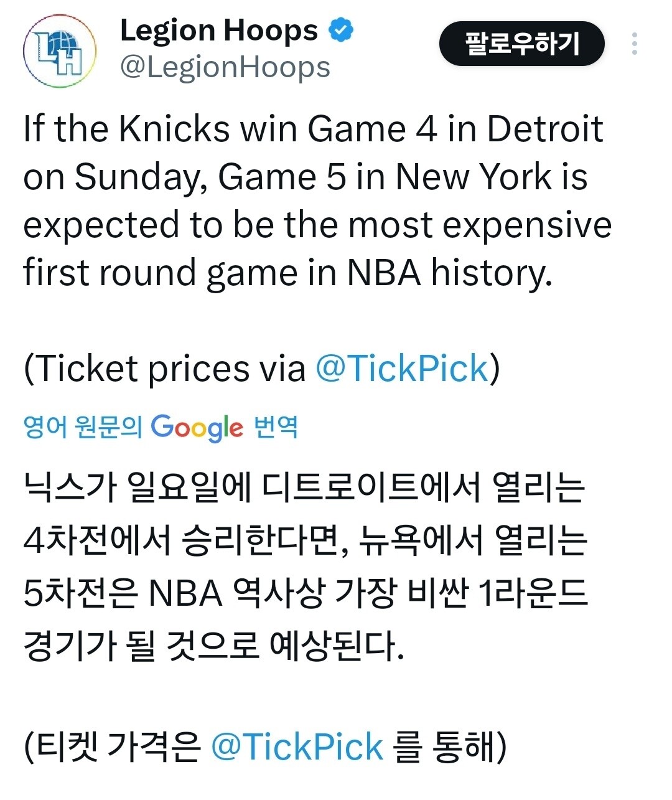The width and height of the screenshot is (672, 800).
Task: Click the @TickPick mention in English text
Action: click(402, 368)
